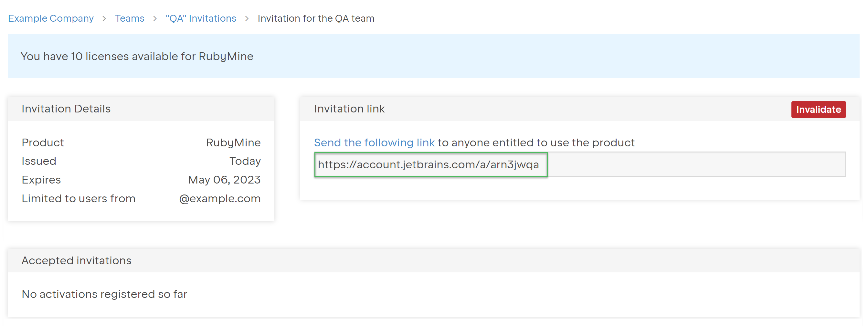Click the Issued value 'Today'
This screenshot has width=868, height=326.
[x=245, y=161]
